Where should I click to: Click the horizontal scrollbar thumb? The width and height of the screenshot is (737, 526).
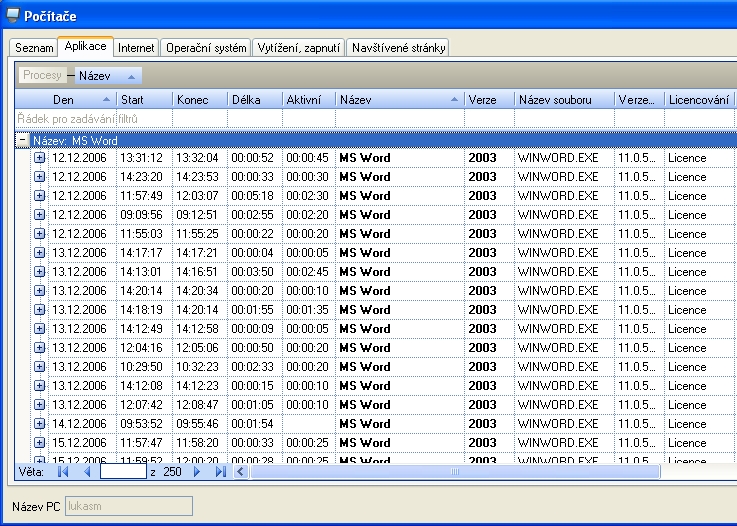click(x=455, y=471)
